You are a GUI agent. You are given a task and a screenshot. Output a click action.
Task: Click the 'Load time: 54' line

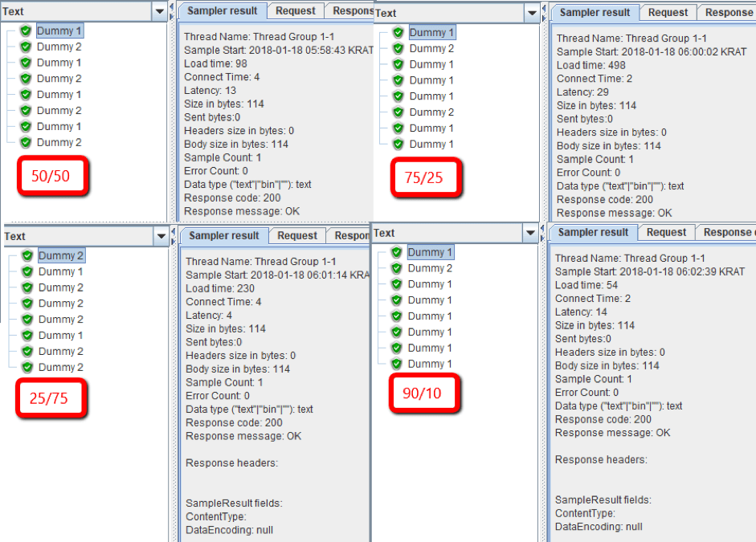586,285
